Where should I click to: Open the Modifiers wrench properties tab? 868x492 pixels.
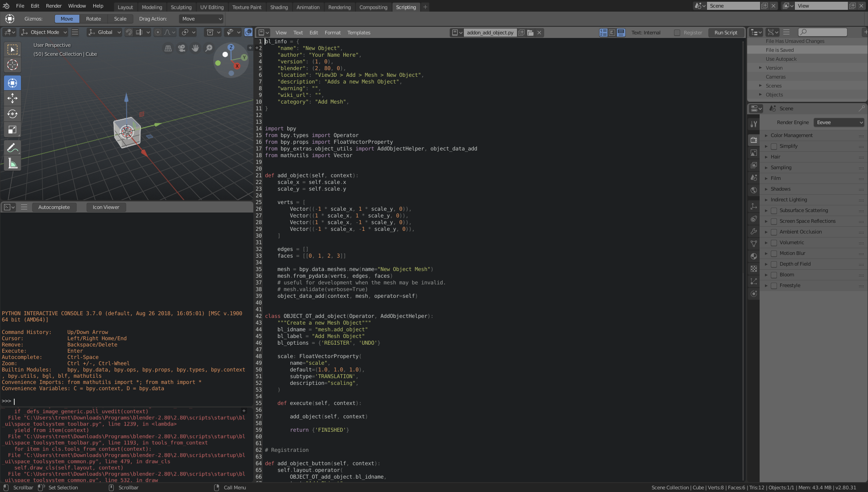pyautogui.click(x=754, y=231)
